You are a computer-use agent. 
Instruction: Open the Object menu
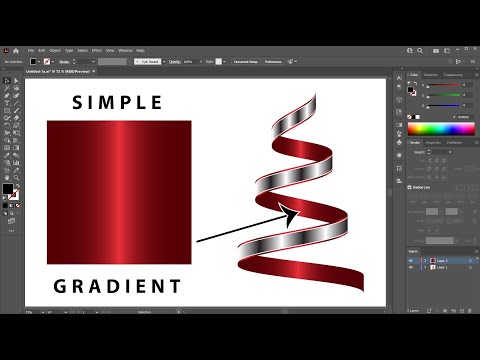point(55,51)
